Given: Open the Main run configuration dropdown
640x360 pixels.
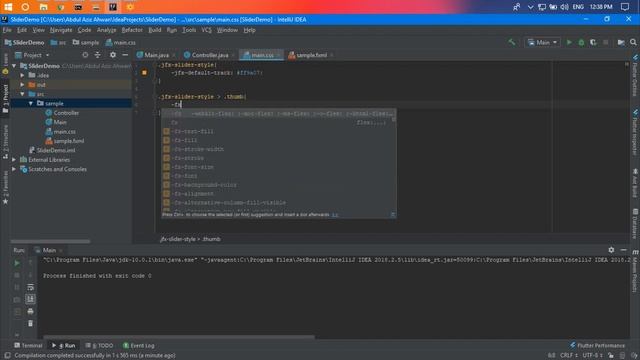Looking at the screenshot, I should tap(542, 42).
